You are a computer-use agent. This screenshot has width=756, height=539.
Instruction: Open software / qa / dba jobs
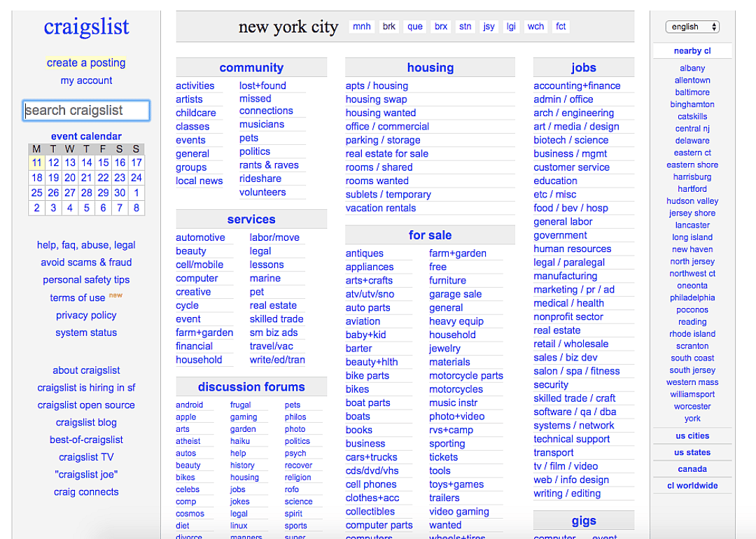pos(575,412)
